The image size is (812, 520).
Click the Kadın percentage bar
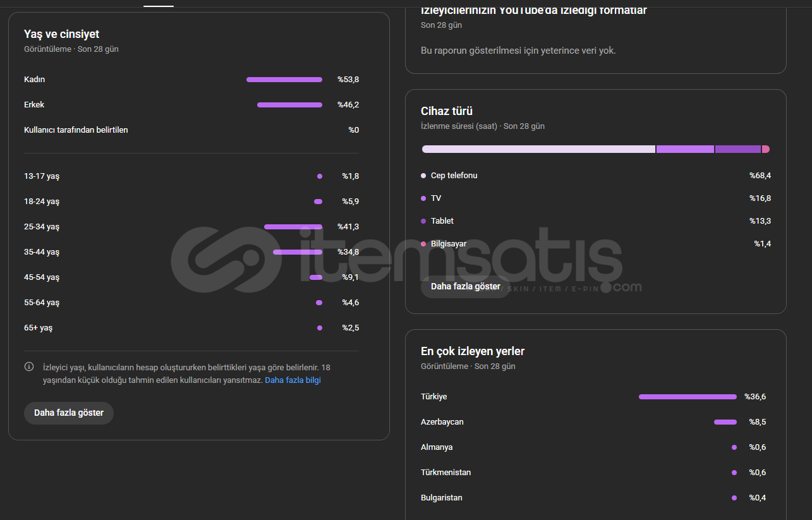[x=284, y=80]
